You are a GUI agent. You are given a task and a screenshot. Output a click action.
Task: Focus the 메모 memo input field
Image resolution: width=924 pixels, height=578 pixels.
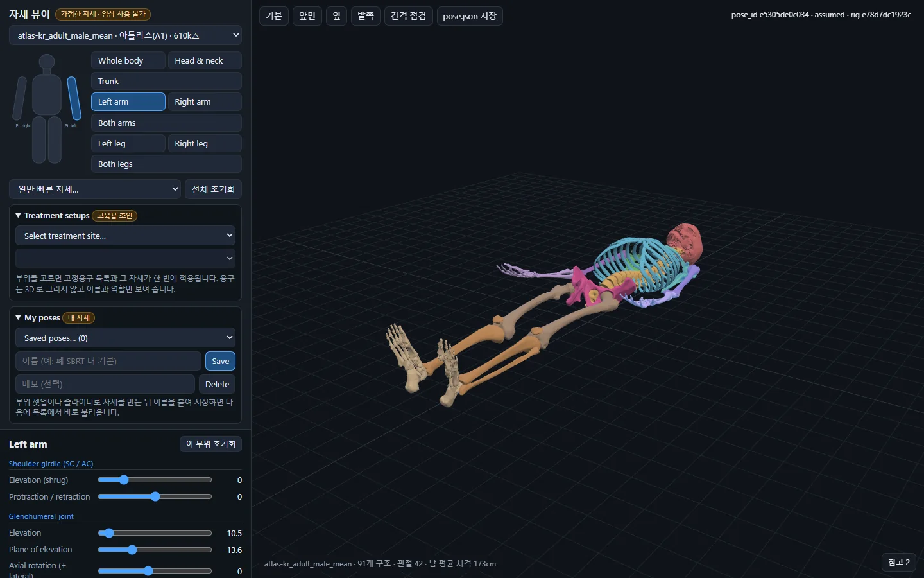[x=105, y=384]
